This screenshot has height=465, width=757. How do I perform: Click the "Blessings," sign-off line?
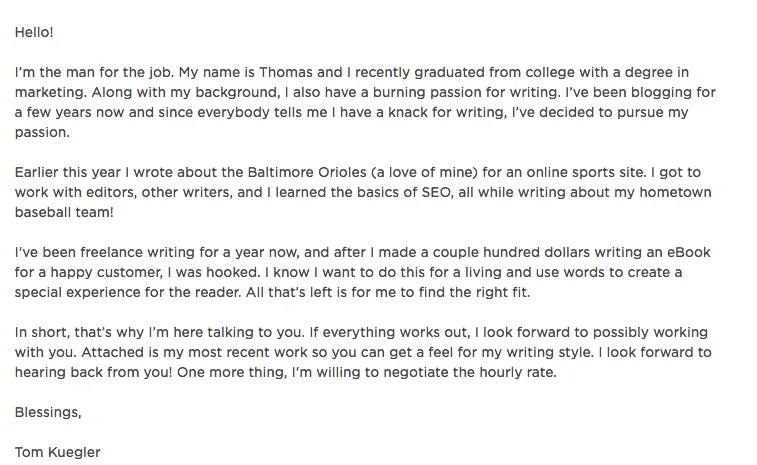point(48,413)
